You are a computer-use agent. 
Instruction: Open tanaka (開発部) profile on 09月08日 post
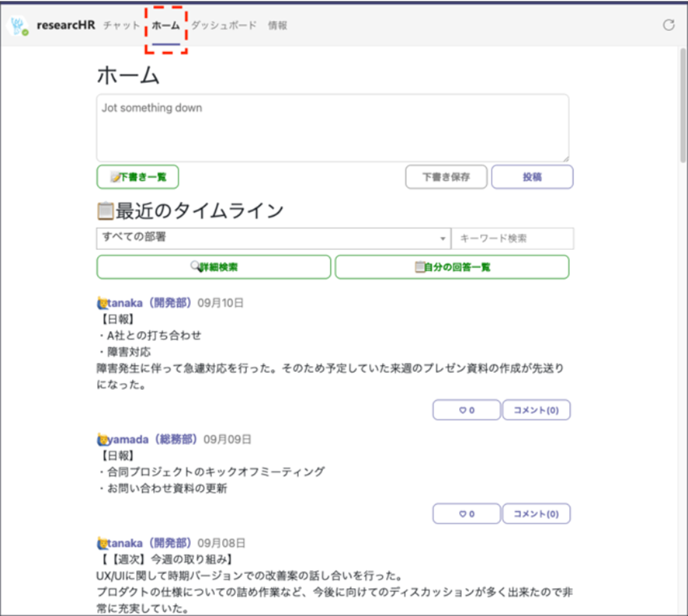pyautogui.click(x=150, y=544)
